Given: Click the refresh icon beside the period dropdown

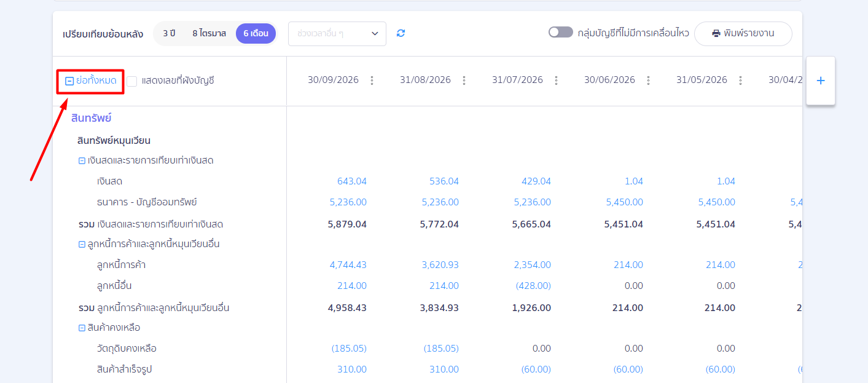Looking at the screenshot, I should (401, 33).
